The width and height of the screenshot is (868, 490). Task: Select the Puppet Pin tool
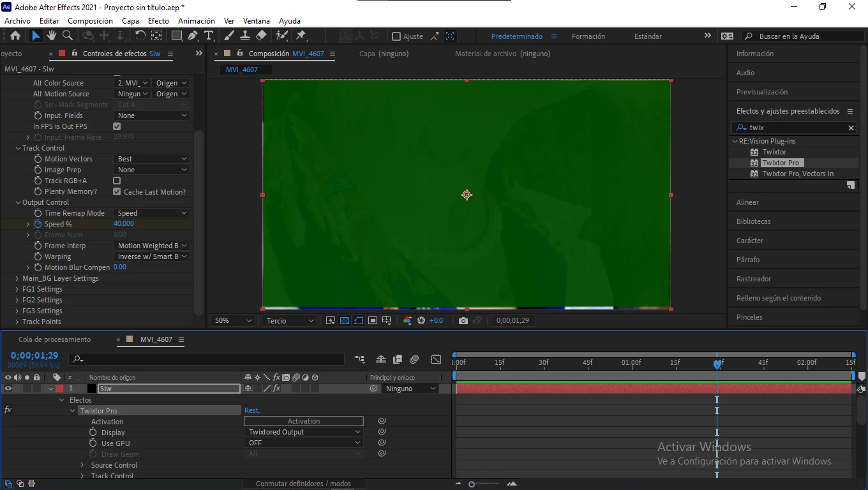pyautogui.click(x=301, y=36)
